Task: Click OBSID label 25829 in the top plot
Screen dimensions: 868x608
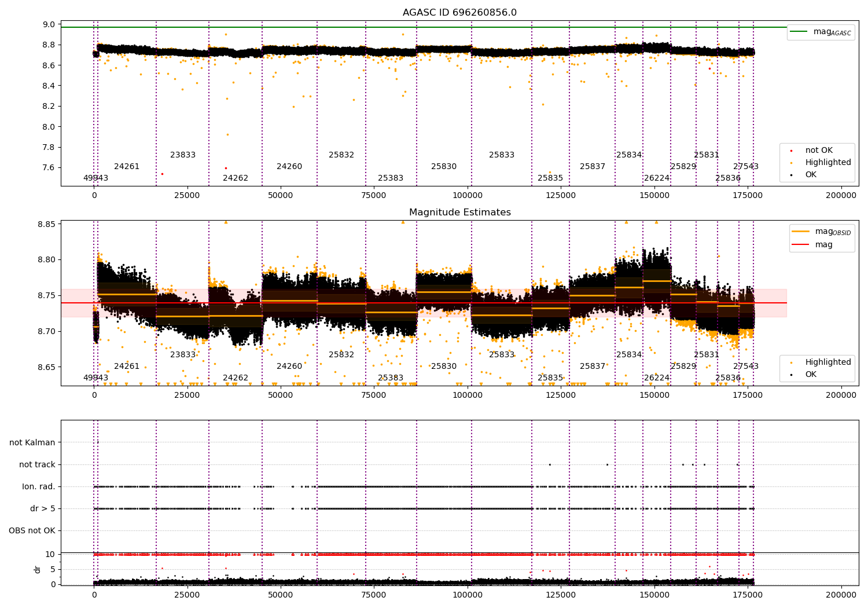Action: 683,167
